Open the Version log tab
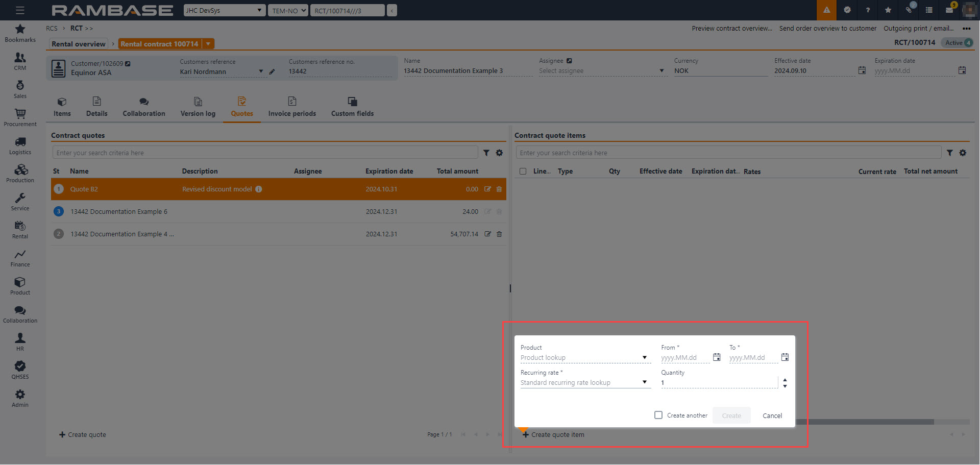The image size is (980, 465). click(198, 107)
